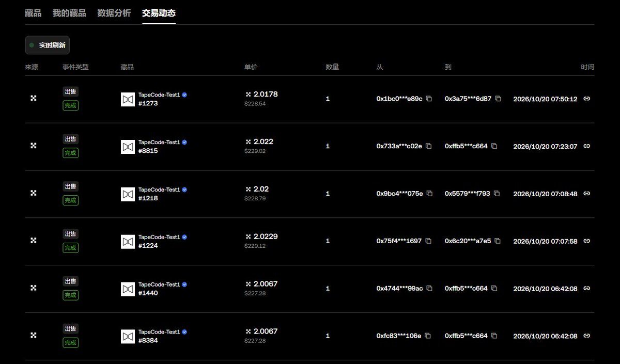Copy the sender address 0x9bc4***075e

(x=430, y=194)
